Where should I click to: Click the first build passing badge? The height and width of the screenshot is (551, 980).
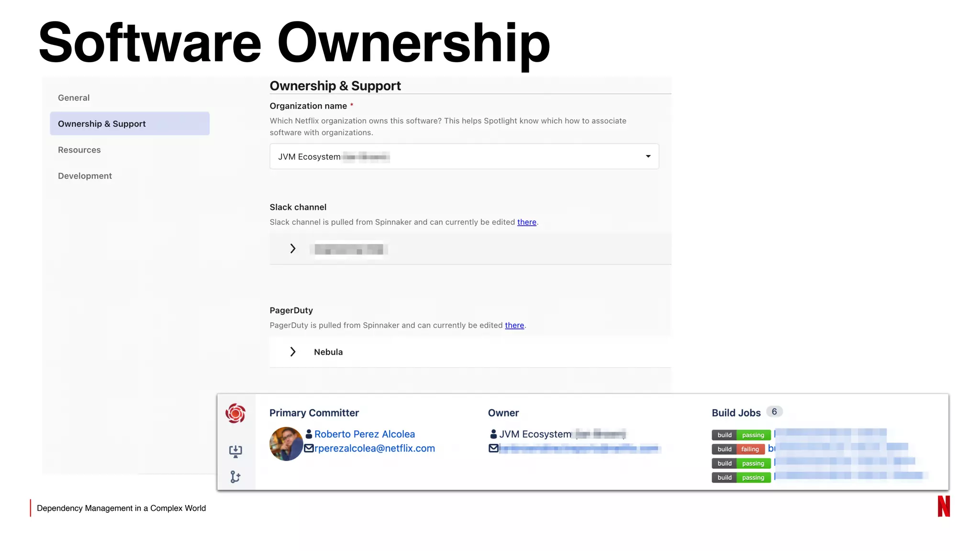pos(741,435)
